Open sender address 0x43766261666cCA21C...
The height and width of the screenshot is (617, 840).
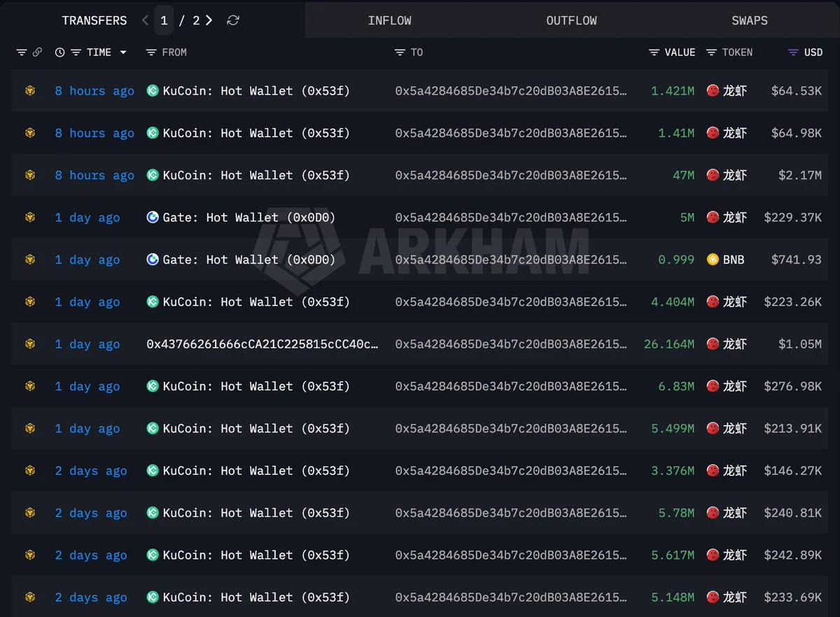[x=262, y=344]
